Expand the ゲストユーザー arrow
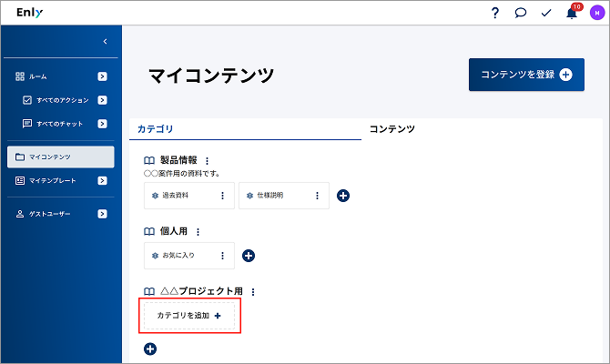Viewport: 610px width, 364px height. coord(102,214)
